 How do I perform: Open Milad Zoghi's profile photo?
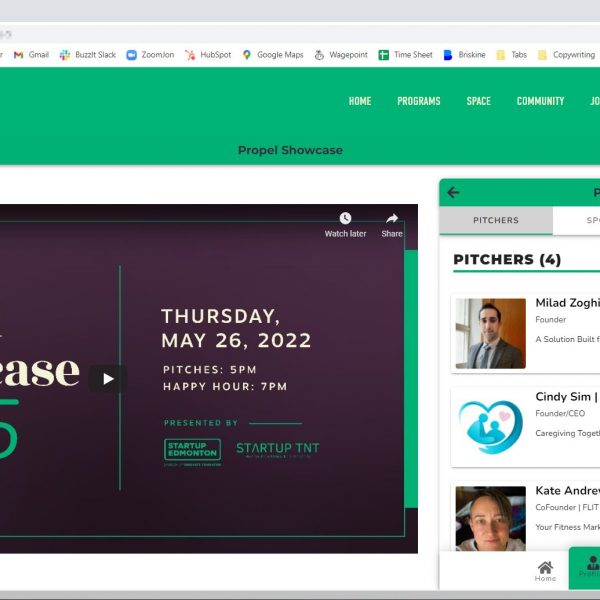(491, 333)
